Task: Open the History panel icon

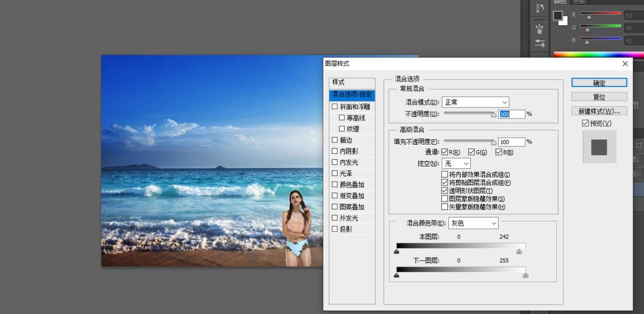Action: pos(540,9)
